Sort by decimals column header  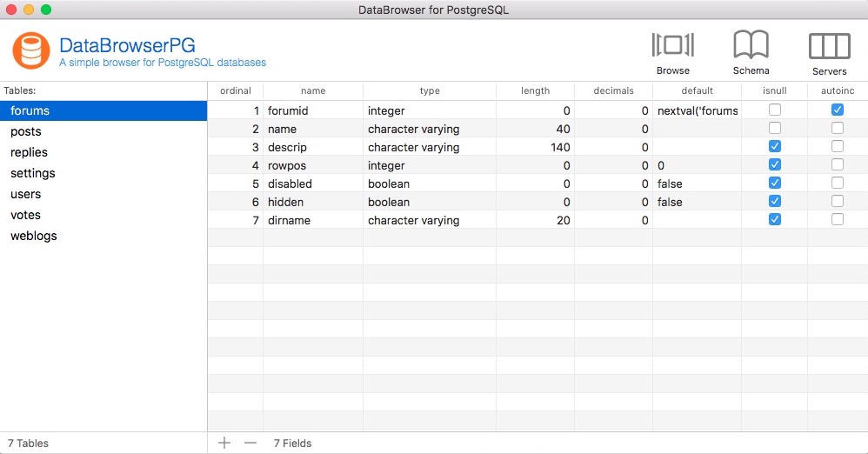613,90
